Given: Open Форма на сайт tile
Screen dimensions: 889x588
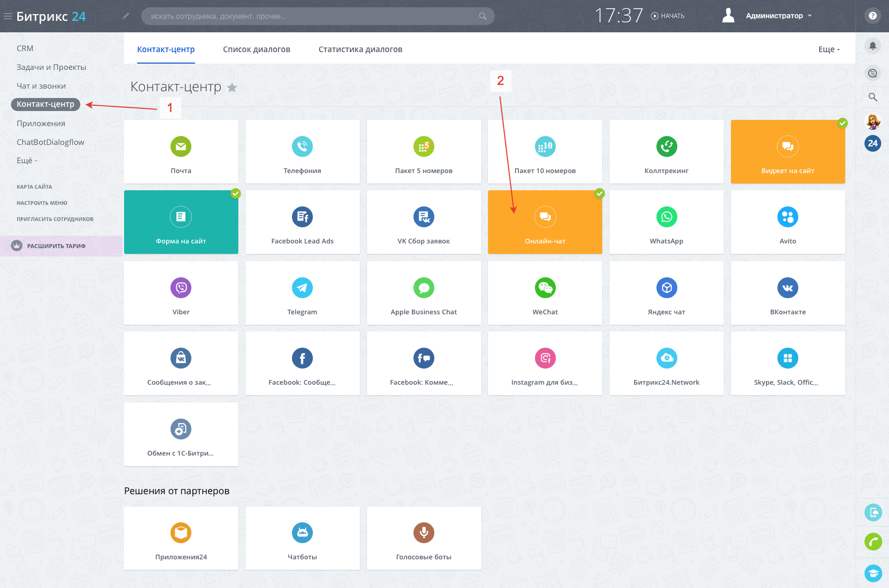Looking at the screenshot, I should point(181,222).
